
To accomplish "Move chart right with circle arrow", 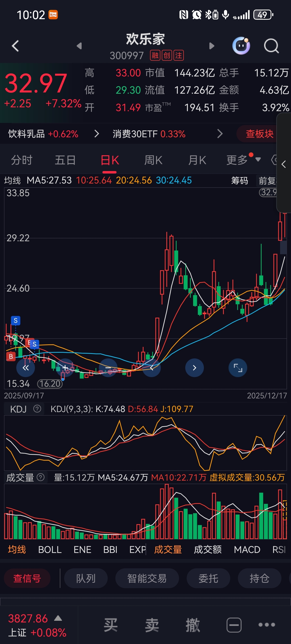I will [x=194, y=368].
